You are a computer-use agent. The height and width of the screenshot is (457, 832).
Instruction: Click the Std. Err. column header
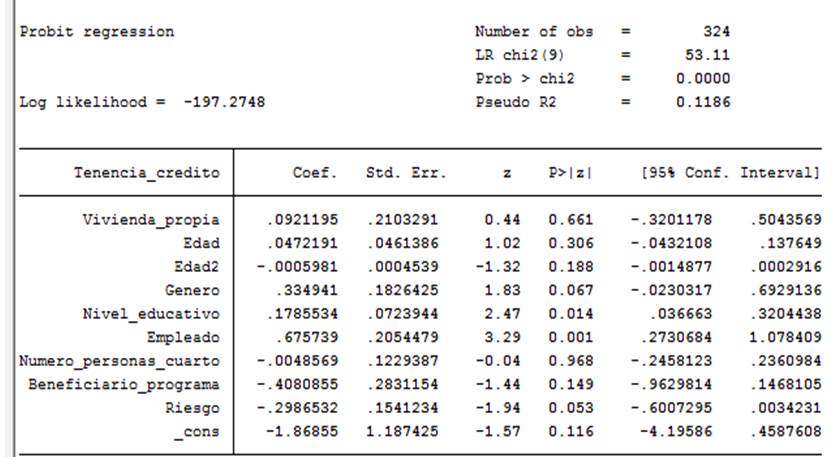pyautogui.click(x=404, y=172)
